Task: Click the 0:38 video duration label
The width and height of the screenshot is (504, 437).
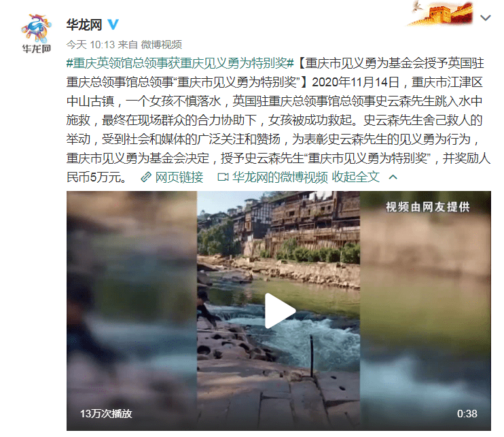Action: (x=467, y=413)
